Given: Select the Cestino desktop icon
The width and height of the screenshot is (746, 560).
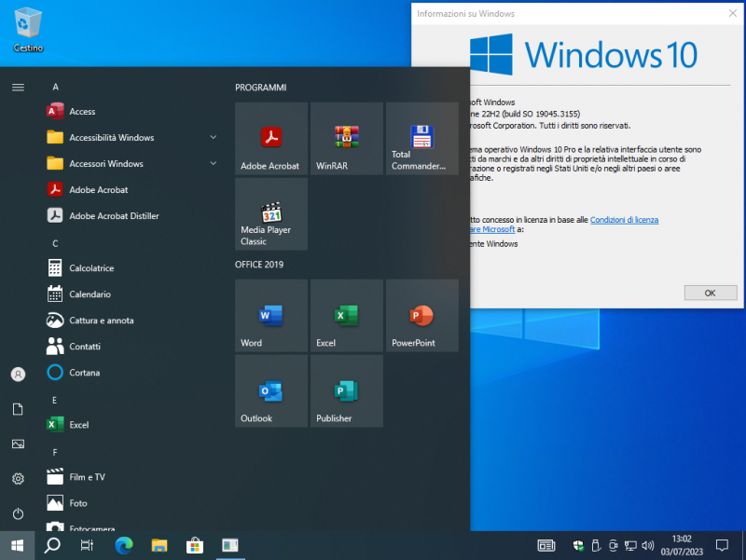Looking at the screenshot, I should [x=28, y=30].
